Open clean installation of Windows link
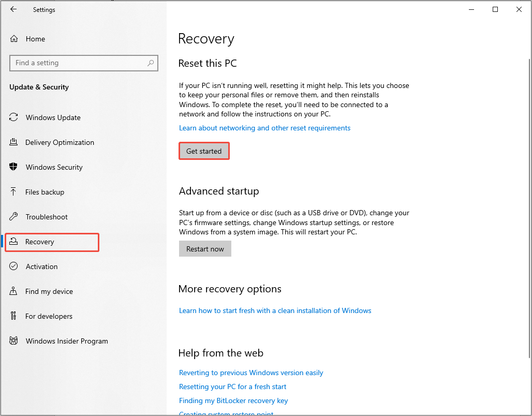Image resolution: width=532 pixels, height=416 pixels. tap(275, 310)
